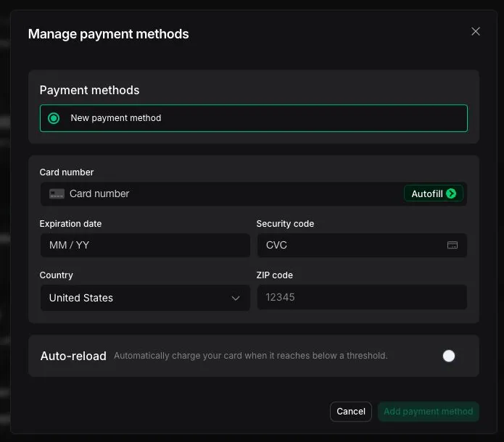The height and width of the screenshot is (442, 504).
Task: Click the ZIP code label
Action: click(275, 275)
